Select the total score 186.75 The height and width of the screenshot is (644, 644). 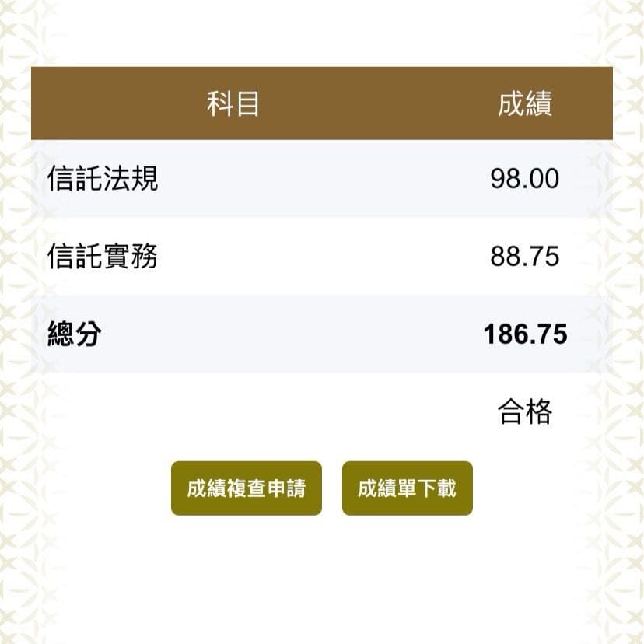pyautogui.click(x=525, y=334)
